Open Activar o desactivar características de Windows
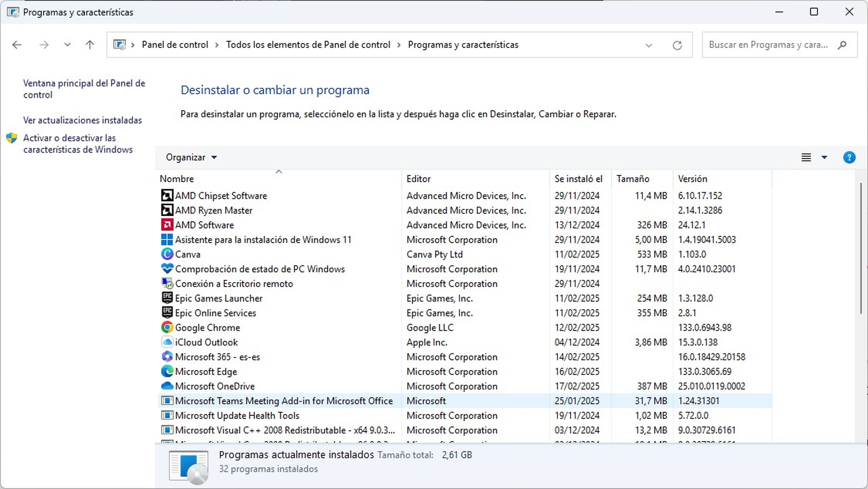Viewport: 868px width, 489px height. pos(78,143)
